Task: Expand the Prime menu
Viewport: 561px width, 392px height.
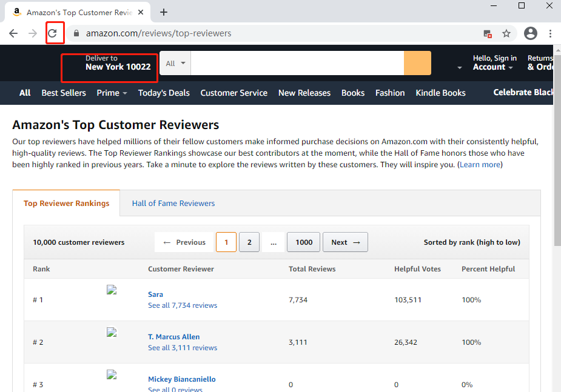Action: tap(112, 93)
